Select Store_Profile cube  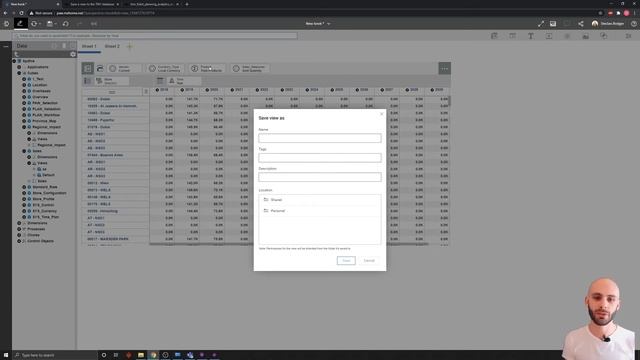[x=43, y=199]
